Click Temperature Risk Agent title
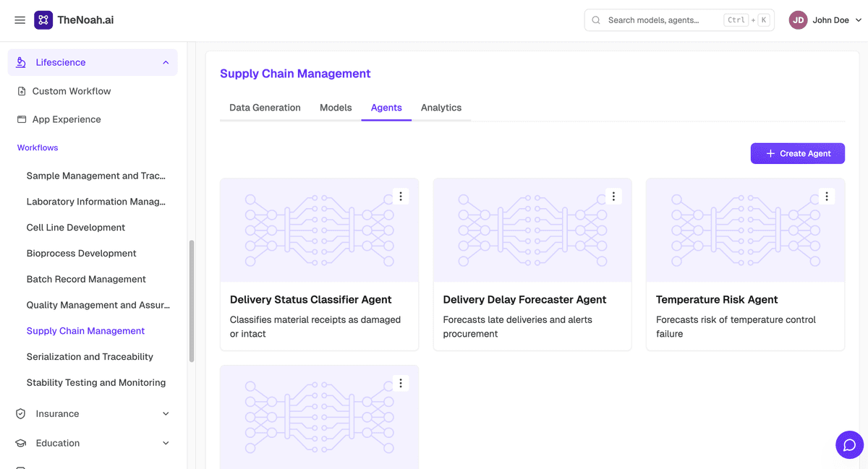The width and height of the screenshot is (868, 469). point(717,299)
